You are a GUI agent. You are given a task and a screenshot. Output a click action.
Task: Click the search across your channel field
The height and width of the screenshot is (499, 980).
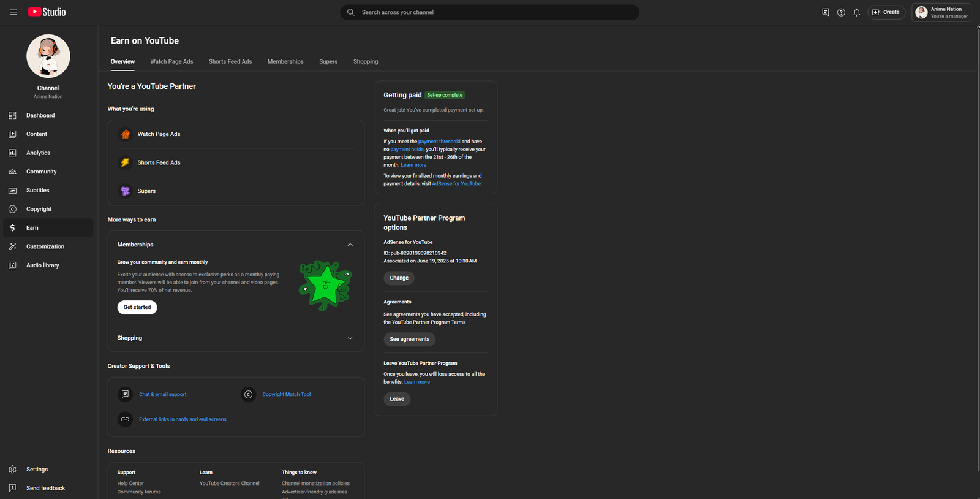click(490, 12)
